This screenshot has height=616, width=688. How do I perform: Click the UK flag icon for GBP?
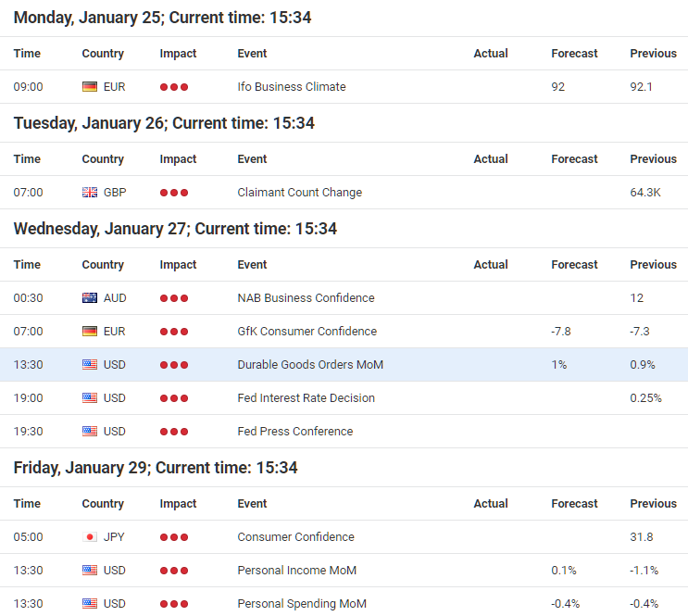[90, 193]
